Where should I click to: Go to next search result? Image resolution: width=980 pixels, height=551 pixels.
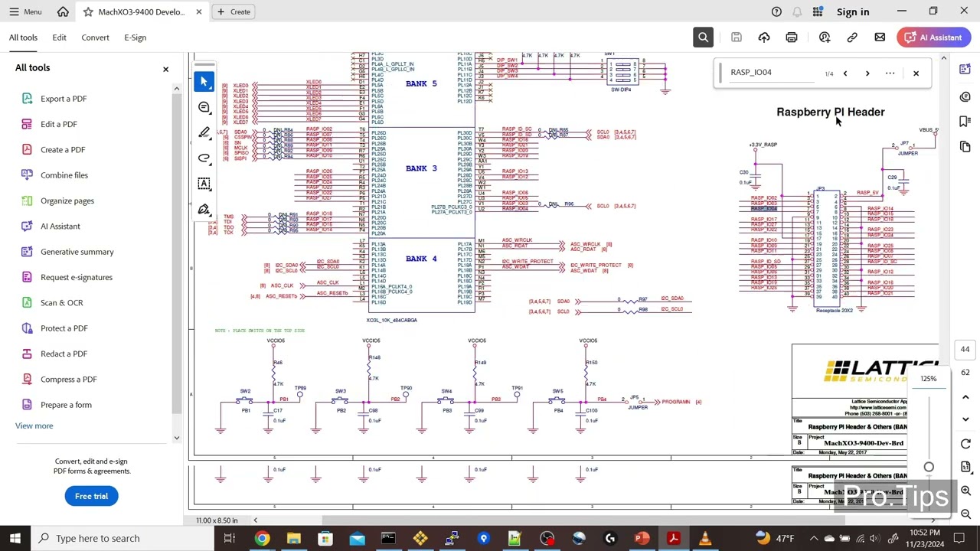[x=867, y=73]
